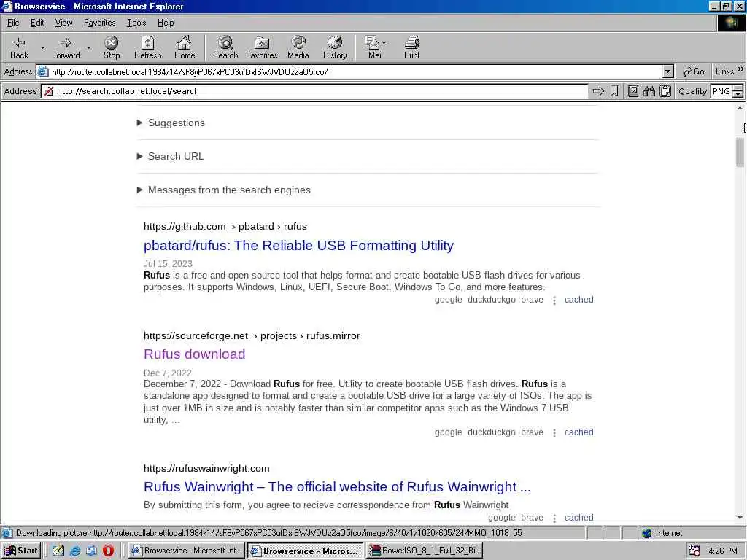Expand the Search URL section
Image resolution: width=747 pixels, height=560 pixels.
[171, 156]
